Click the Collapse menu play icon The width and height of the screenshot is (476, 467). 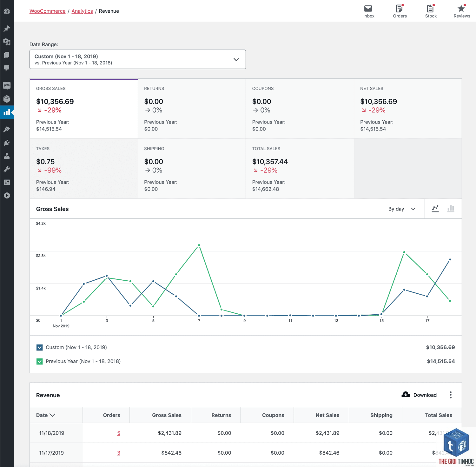(7, 196)
